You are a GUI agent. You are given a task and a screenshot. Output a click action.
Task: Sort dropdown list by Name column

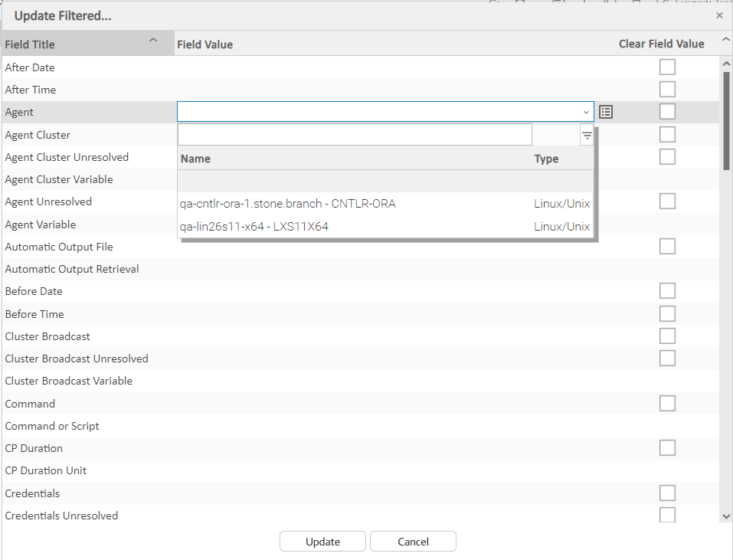pyautogui.click(x=195, y=159)
